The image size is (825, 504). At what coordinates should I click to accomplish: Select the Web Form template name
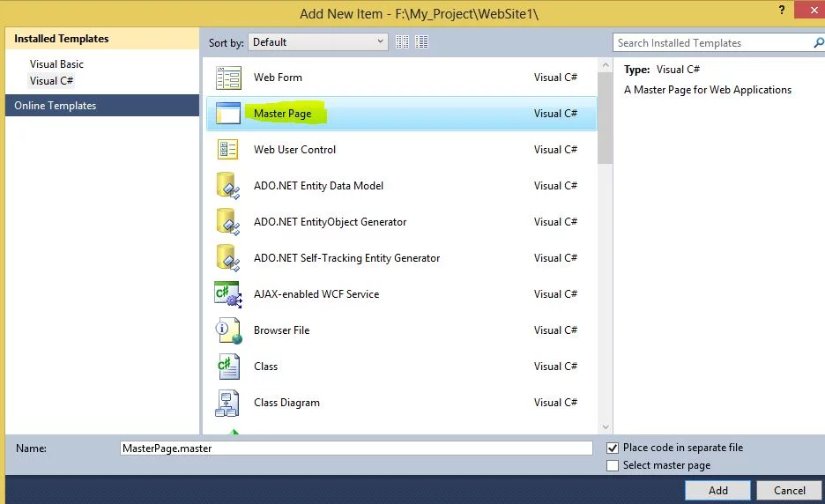pyautogui.click(x=278, y=78)
